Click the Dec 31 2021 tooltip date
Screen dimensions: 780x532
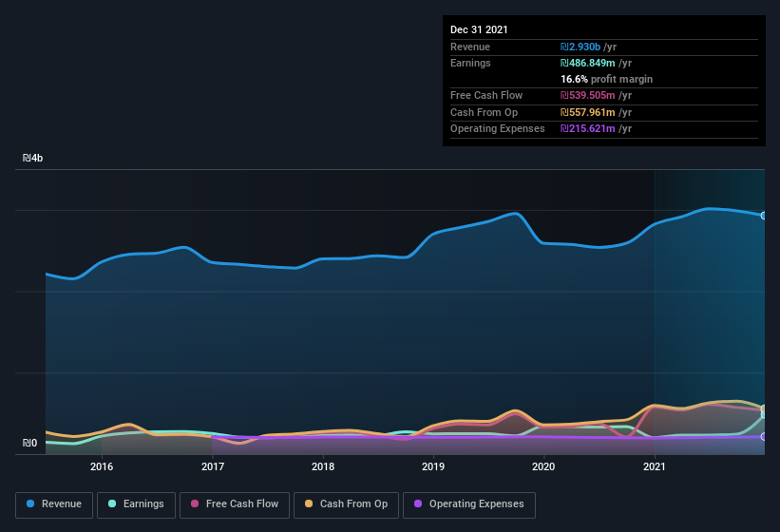[479, 29]
